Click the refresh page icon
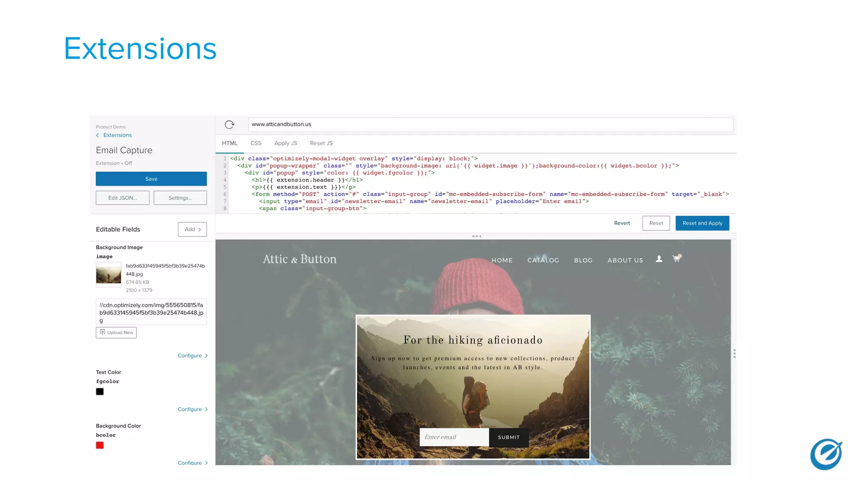This screenshot has height=488, width=868. tap(229, 125)
